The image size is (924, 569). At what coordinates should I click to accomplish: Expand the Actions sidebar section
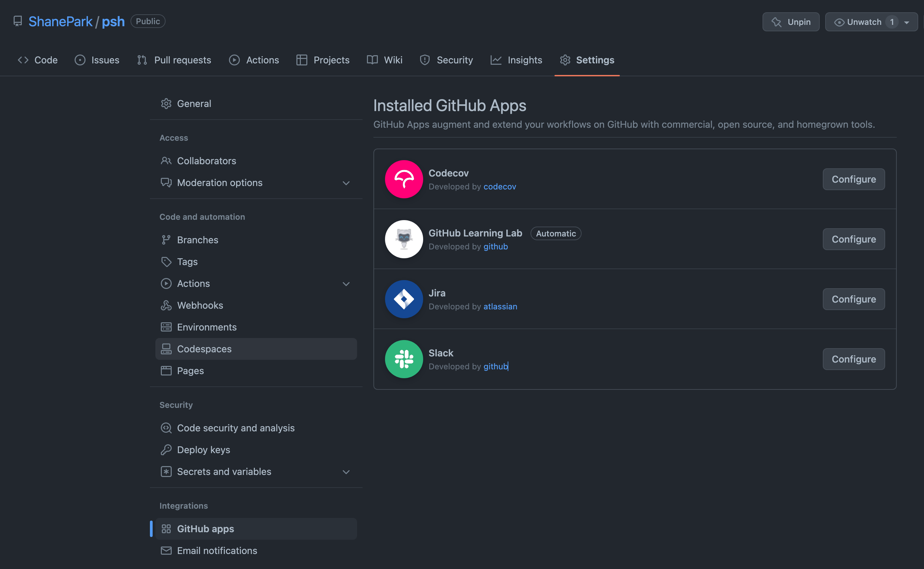346,284
